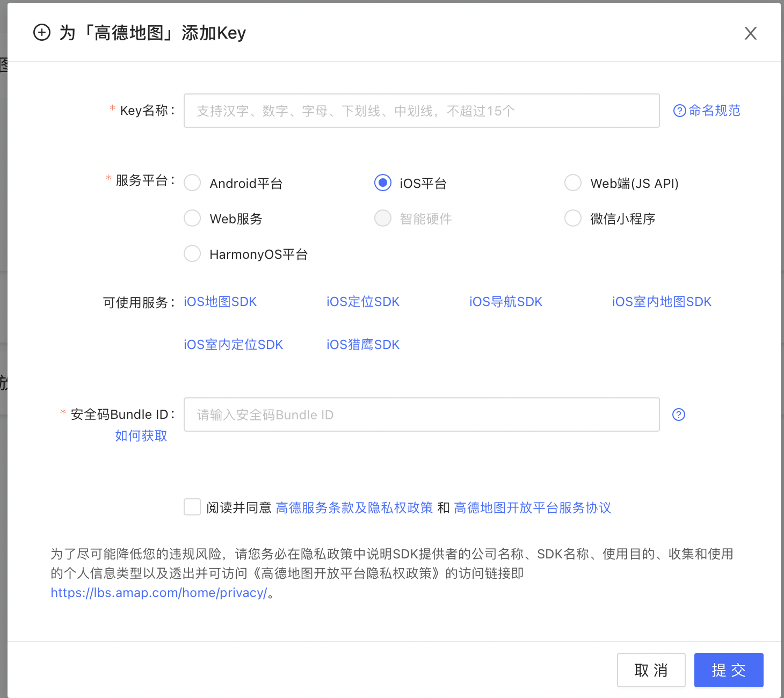Open the lbs.amap.com privacy policy URL
784x698 pixels.
(158, 593)
